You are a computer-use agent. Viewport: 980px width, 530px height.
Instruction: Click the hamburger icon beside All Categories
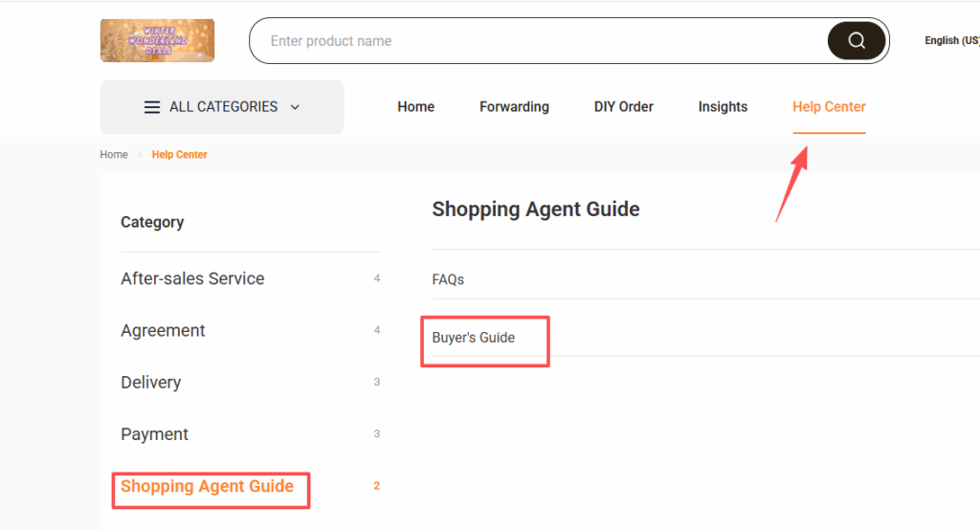[x=152, y=107]
